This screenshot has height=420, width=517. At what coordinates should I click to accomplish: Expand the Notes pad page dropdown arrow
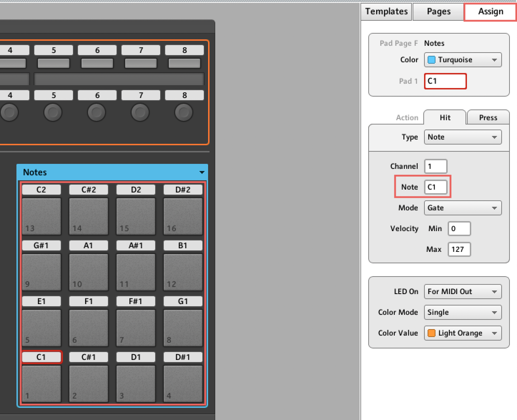tap(202, 172)
